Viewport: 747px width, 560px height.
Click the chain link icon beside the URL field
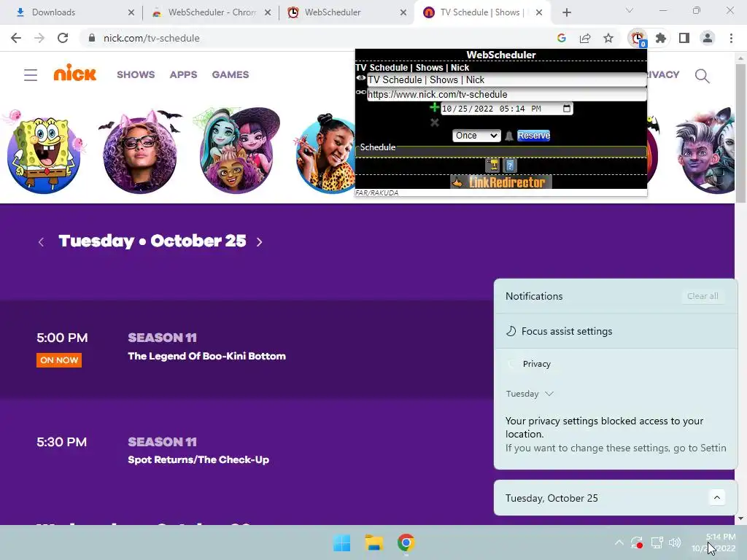360,93
